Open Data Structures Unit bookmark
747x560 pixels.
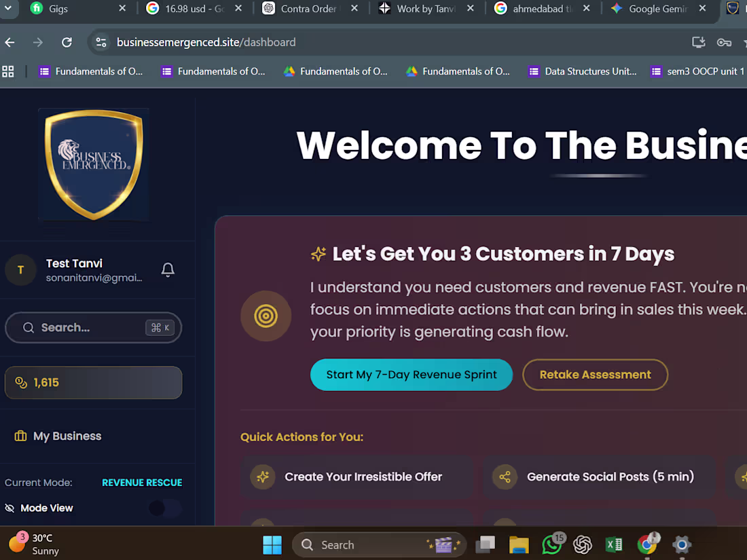point(582,71)
